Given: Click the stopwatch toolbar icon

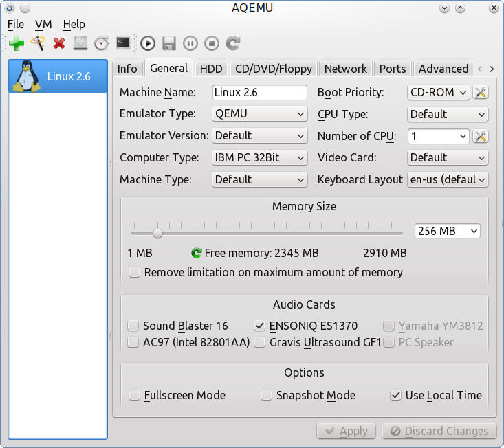Looking at the screenshot, I should pyautogui.click(x=102, y=43).
